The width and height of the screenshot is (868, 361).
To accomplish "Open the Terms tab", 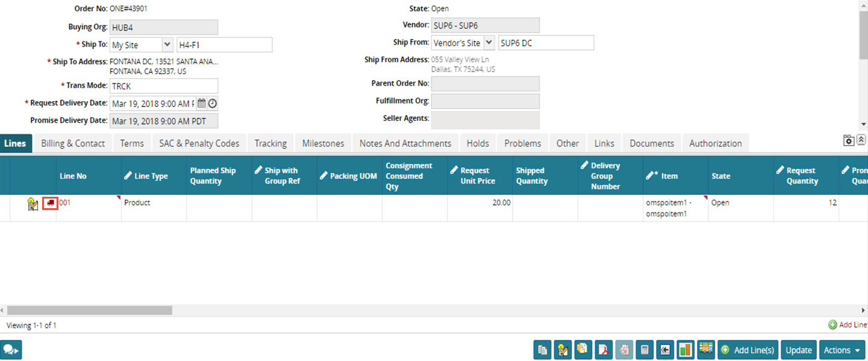I will point(132,143).
